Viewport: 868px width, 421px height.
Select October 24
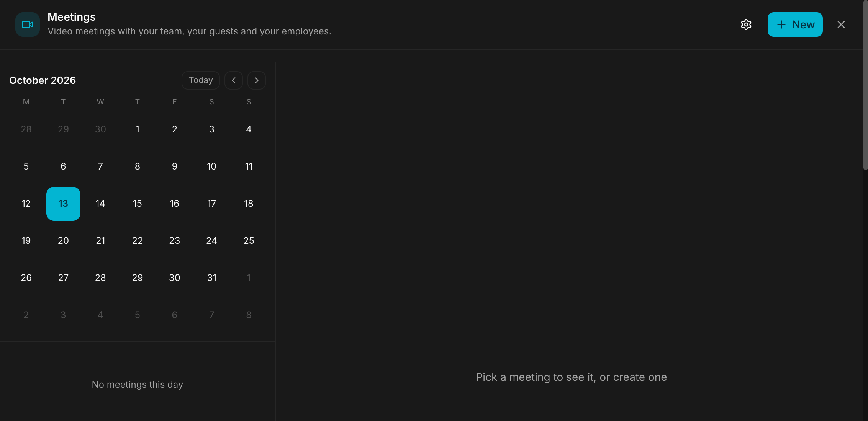[x=212, y=241]
